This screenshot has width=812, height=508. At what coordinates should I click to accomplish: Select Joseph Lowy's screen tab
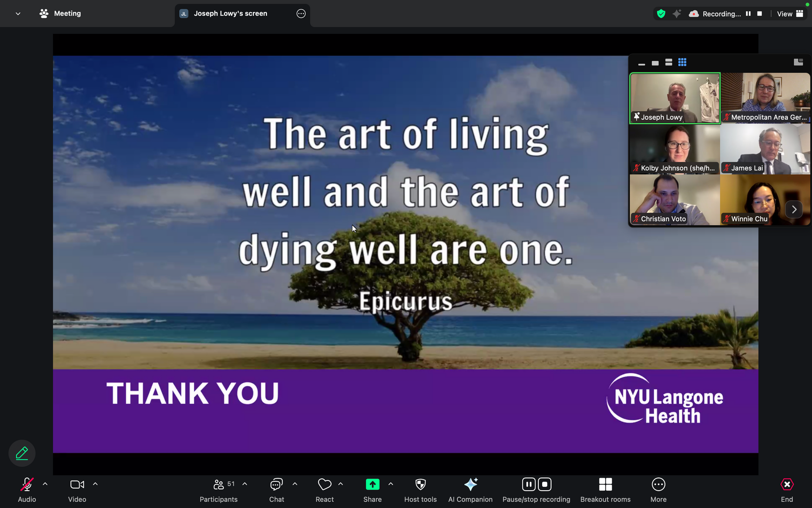(x=230, y=14)
